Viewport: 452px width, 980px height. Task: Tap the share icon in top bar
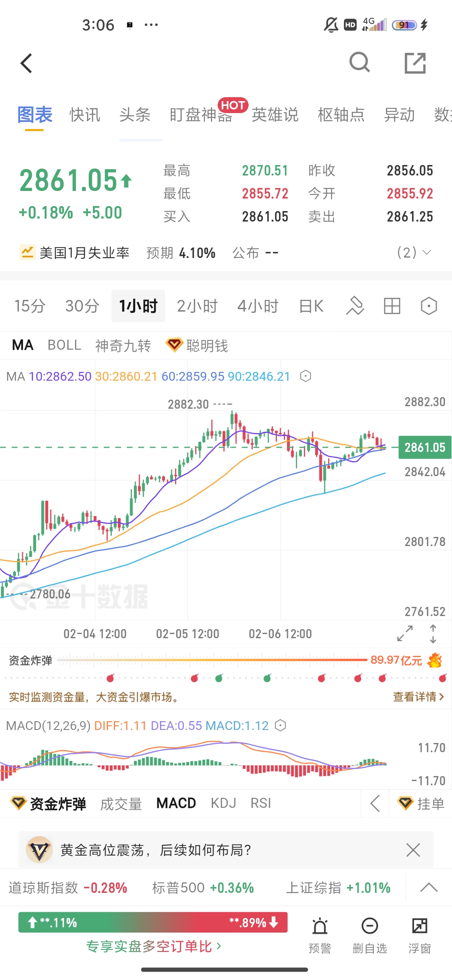point(415,63)
